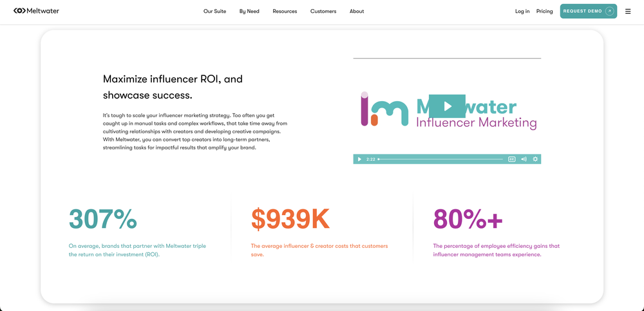Open the Resources menu
The width and height of the screenshot is (644, 311).
tap(285, 12)
